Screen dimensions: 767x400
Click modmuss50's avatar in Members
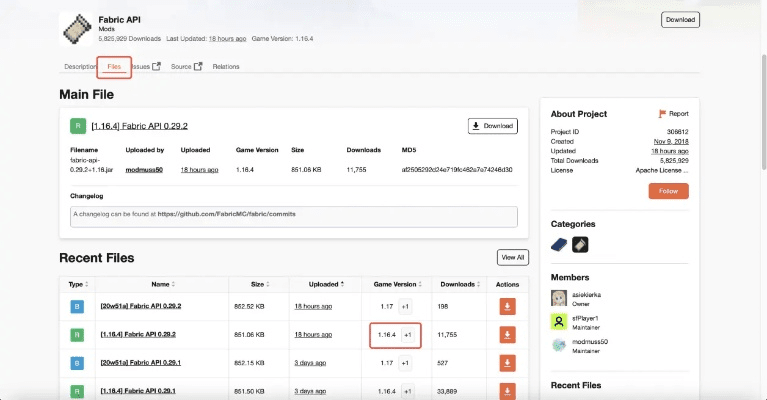560,345
